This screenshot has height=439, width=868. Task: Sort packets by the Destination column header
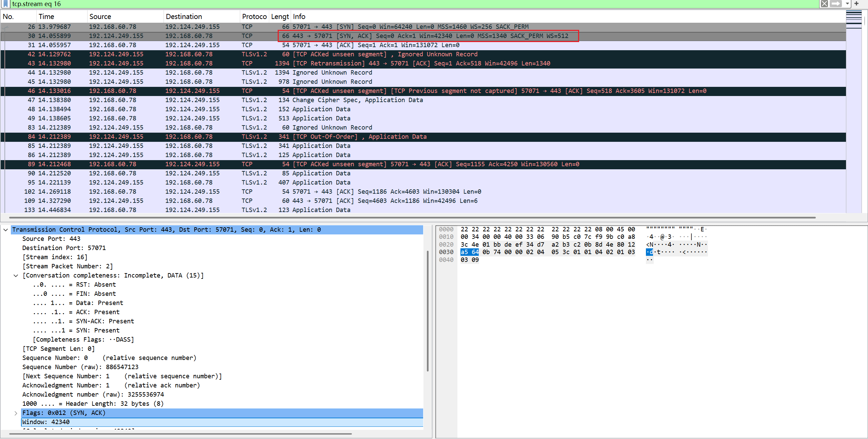coord(202,17)
